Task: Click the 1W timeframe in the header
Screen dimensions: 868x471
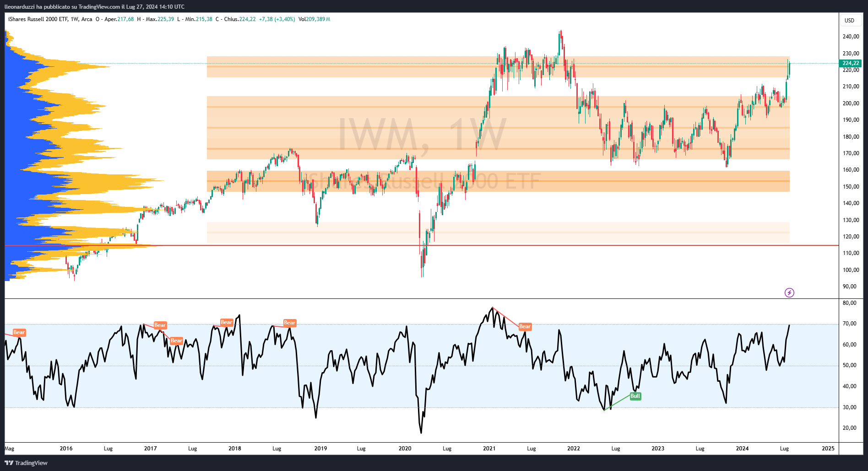Action: [x=75, y=19]
